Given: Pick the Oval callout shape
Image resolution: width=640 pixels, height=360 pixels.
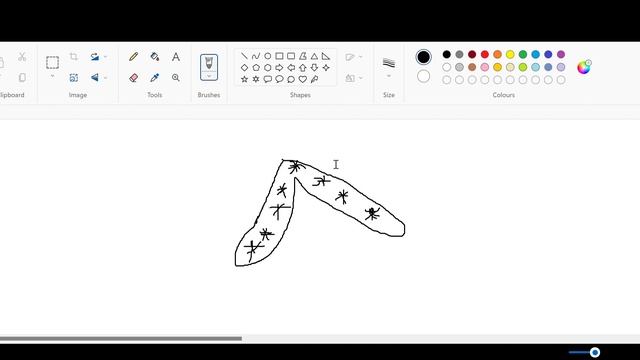Looking at the screenshot, I should tap(279, 79).
